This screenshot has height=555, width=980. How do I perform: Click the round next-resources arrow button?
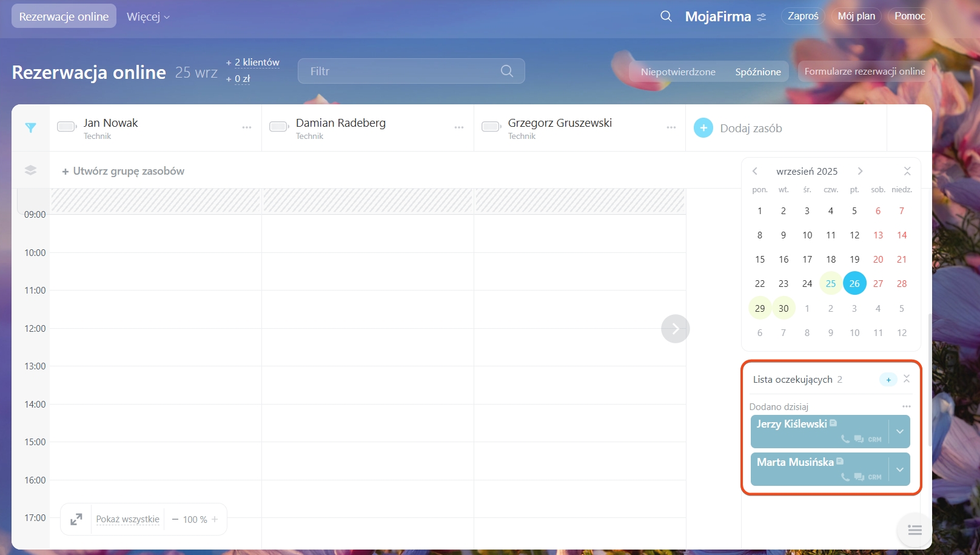point(676,329)
